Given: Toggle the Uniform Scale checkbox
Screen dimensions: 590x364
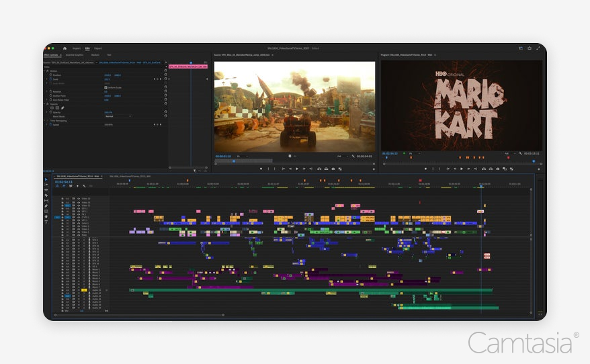Looking at the screenshot, I should pyautogui.click(x=106, y=87).
